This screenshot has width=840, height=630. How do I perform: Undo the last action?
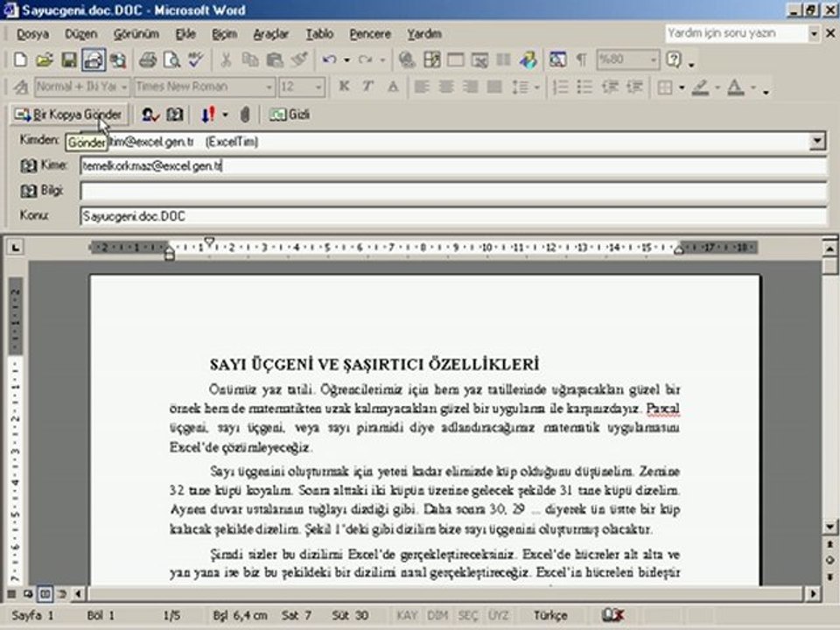point(329,59)
